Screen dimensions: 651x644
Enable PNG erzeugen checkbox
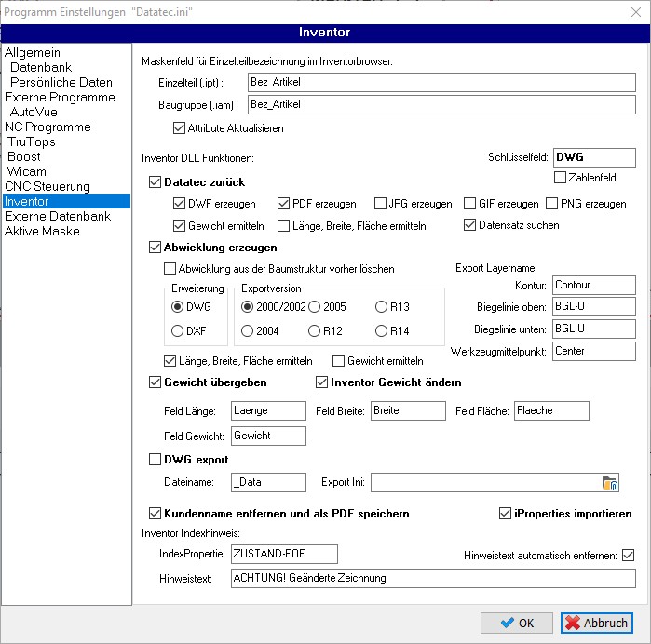click(551, 203)
